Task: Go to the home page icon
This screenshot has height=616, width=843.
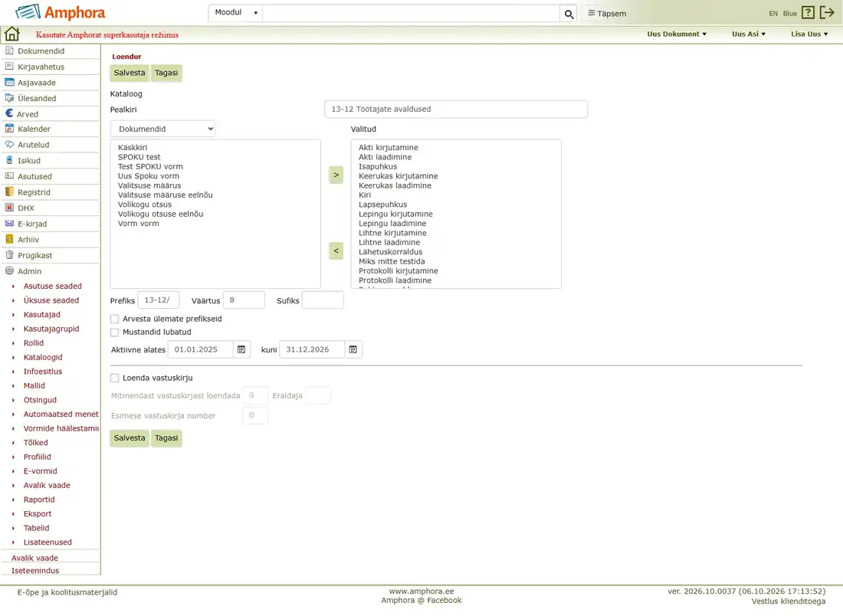Action: (11, 34)
